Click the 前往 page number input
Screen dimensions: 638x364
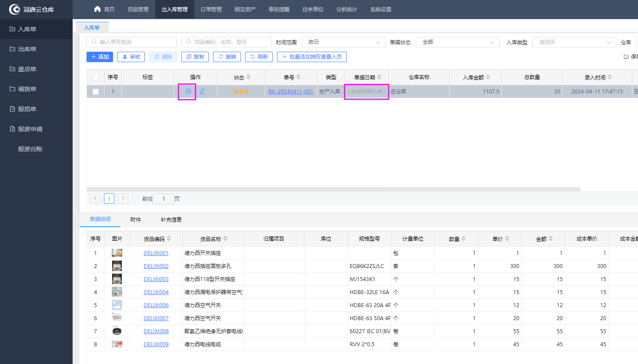[x=164, y=199]
